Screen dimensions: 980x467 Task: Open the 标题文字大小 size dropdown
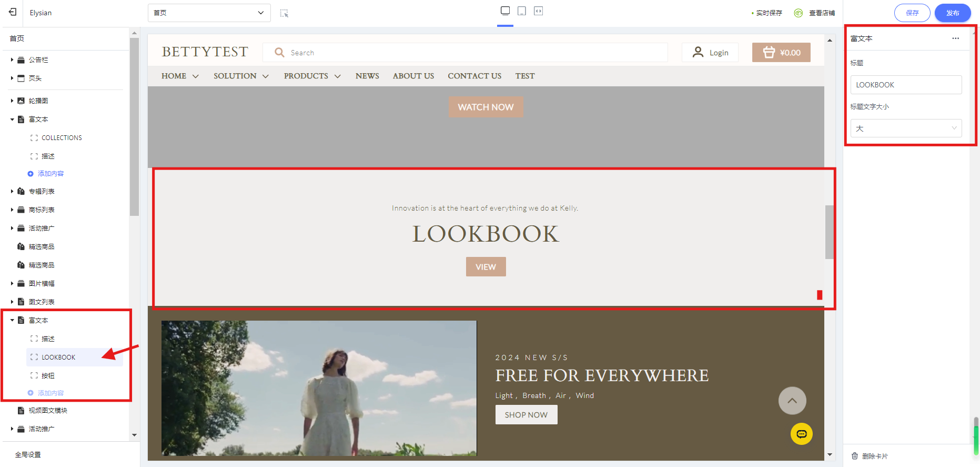pos(906,128)
